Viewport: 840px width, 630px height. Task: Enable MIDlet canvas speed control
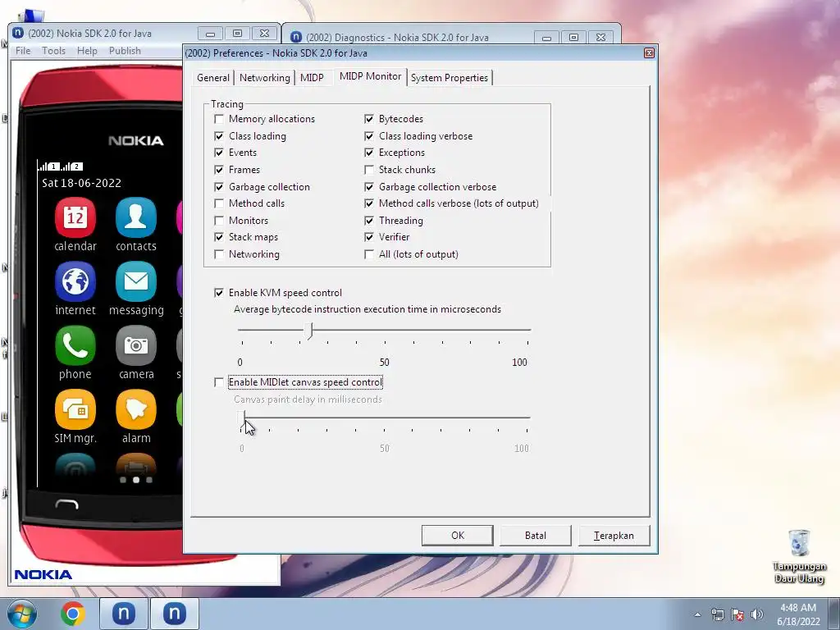(218, 382)
